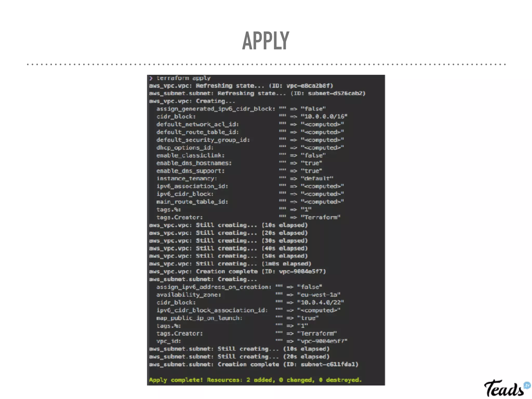This screenshot has height=399, width=532.
Task: Click the instance_tenancy "default" line
Action: [244, 178]
